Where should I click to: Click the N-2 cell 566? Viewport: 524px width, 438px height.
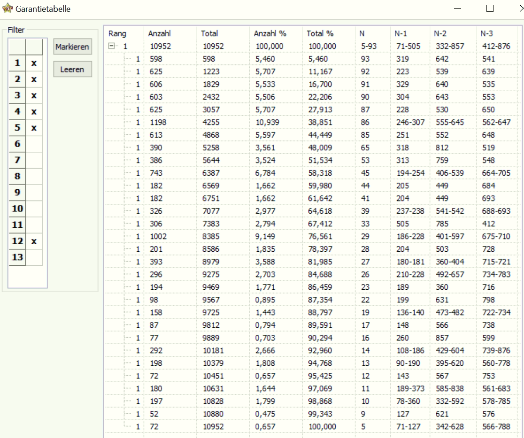[x=442, y=325]
